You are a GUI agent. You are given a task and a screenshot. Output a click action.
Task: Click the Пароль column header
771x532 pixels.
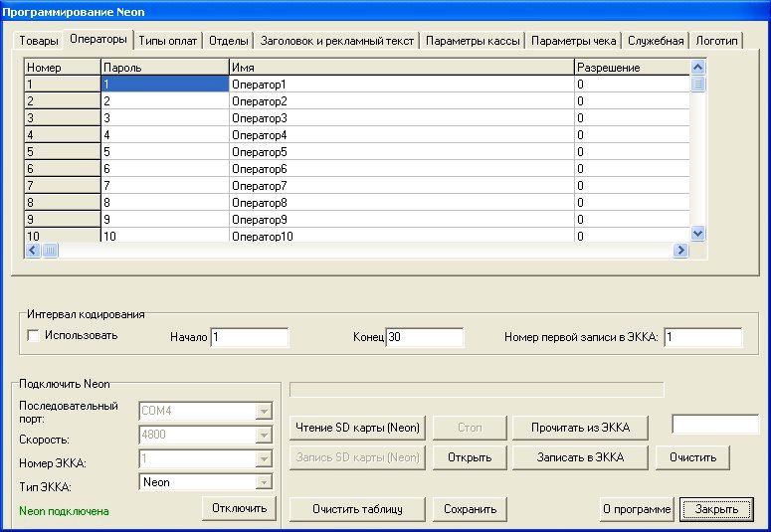click(165, 68)
